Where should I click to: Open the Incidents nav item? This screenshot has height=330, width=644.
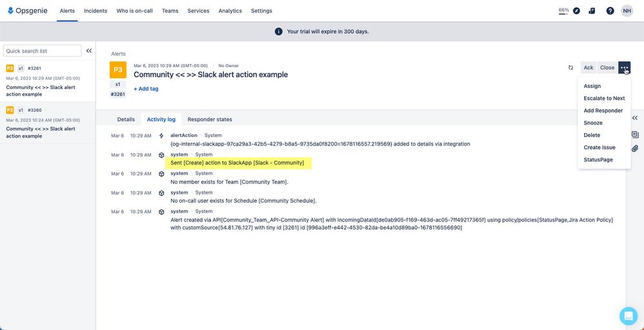[x=96, y=11]
